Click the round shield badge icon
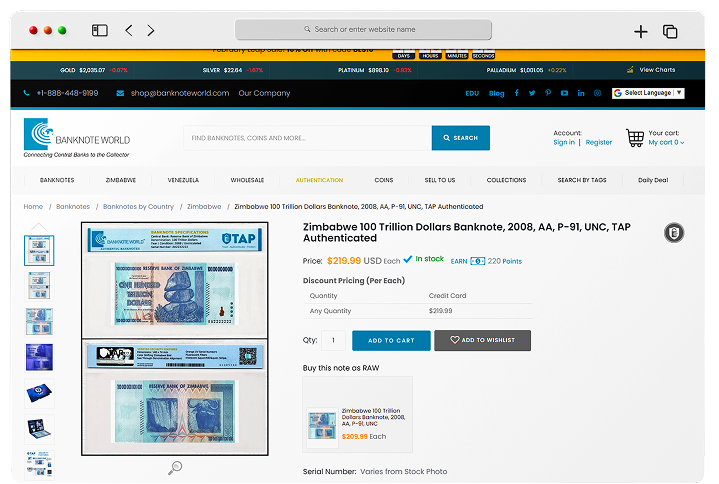 click(x=674, y=233)
